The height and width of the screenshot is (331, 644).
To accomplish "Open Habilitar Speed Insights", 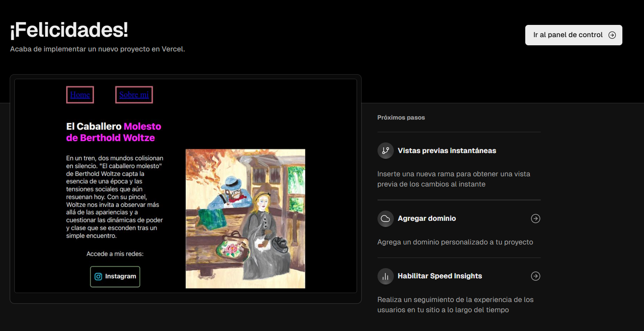I will pos(440,276).
